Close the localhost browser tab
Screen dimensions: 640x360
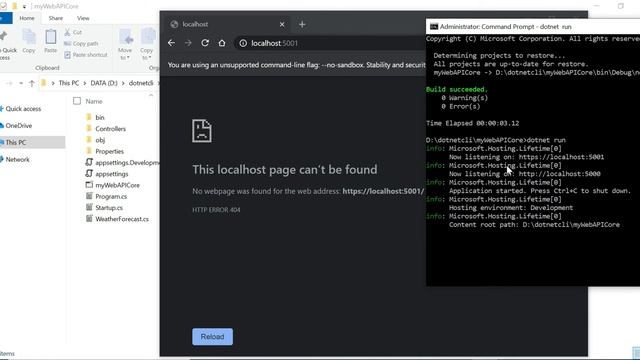tap(282, 24)
